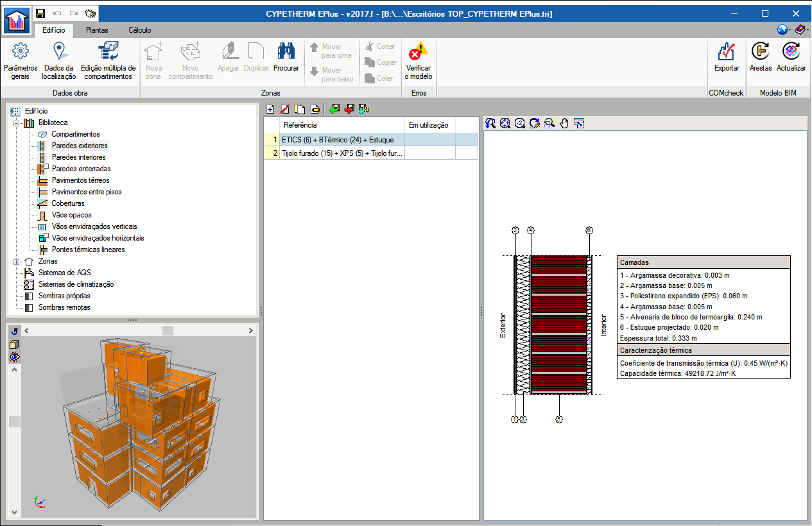
Task: Select Coberturas tree item
Action: click(67, 203)
